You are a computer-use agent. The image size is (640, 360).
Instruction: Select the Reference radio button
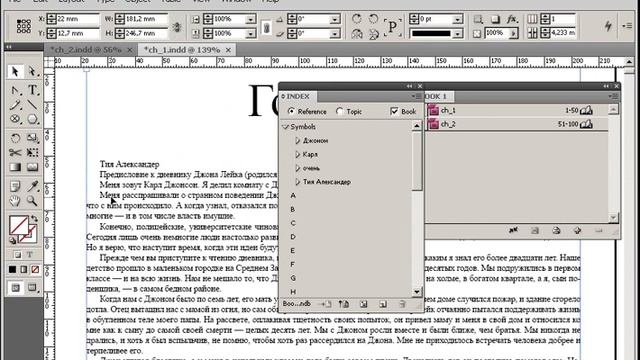[291, 111]
